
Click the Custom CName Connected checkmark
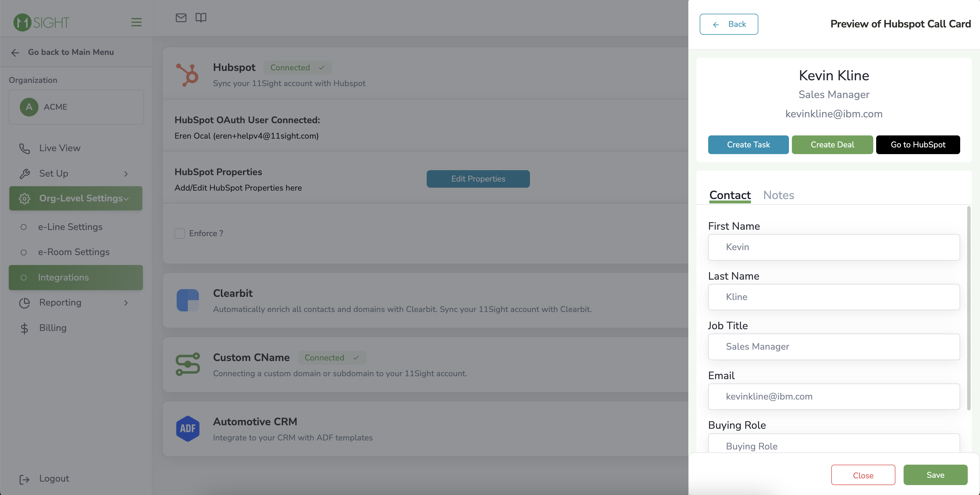click(356, 358)
